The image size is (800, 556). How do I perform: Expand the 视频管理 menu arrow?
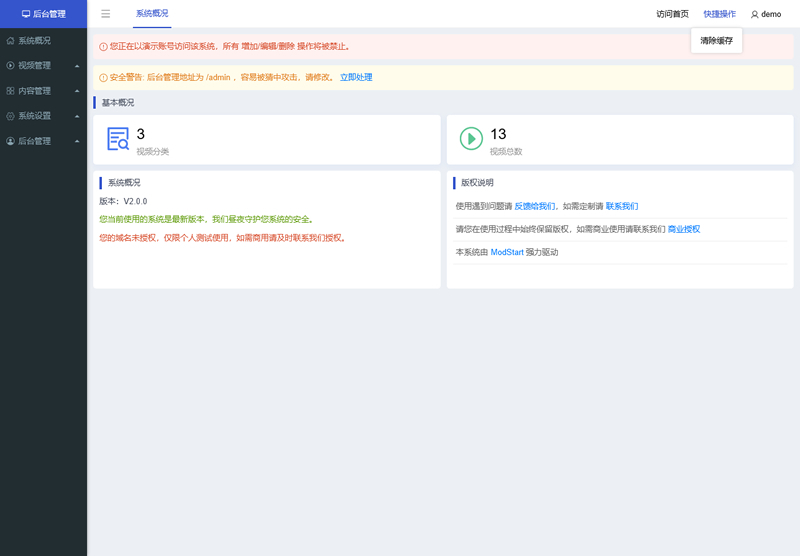[77, 66]
